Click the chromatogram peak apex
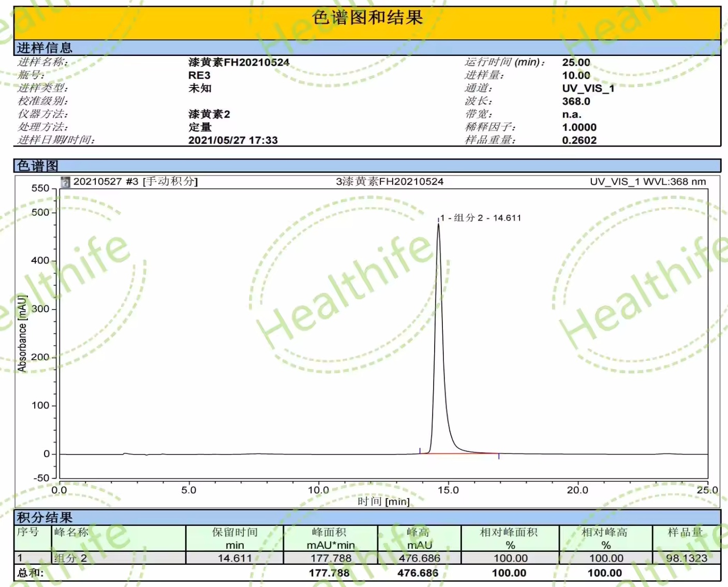 [439, 225]
